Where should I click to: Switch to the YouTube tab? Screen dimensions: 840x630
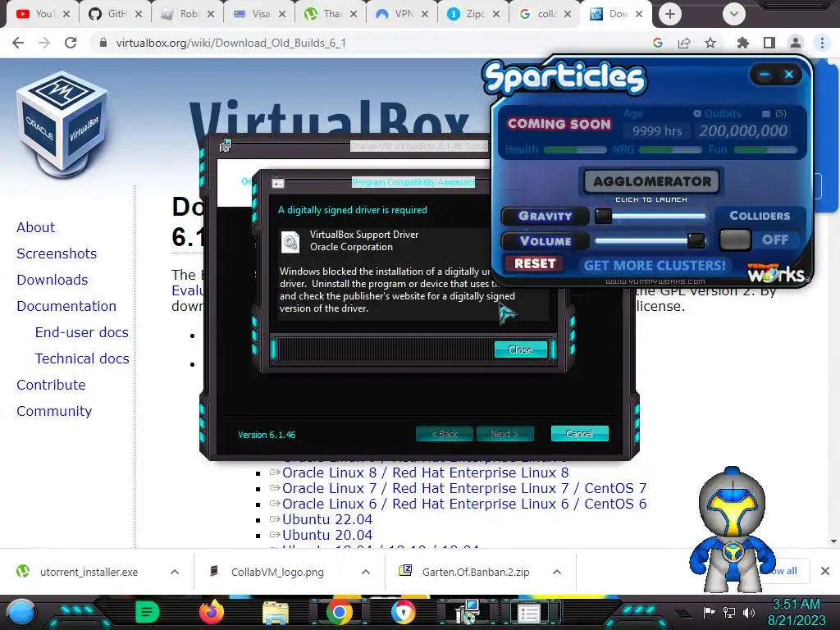pos(43,14)
